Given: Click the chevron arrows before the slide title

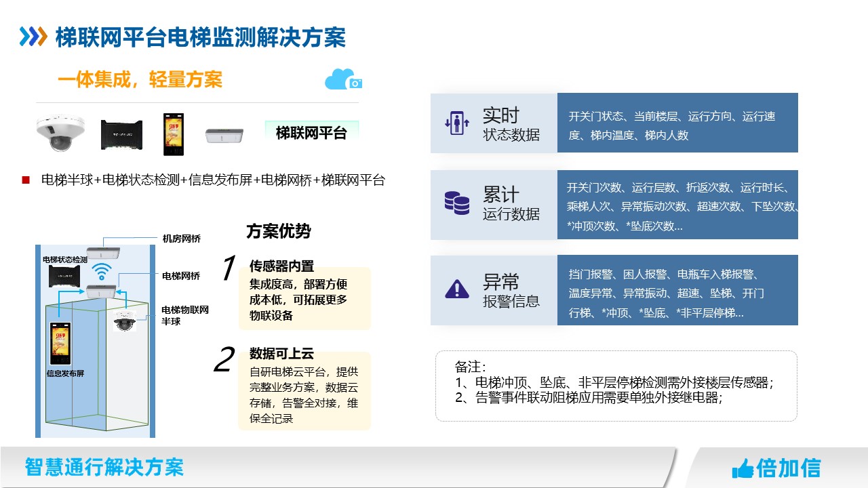Looking at the screenshot, I should pos(33,37).
